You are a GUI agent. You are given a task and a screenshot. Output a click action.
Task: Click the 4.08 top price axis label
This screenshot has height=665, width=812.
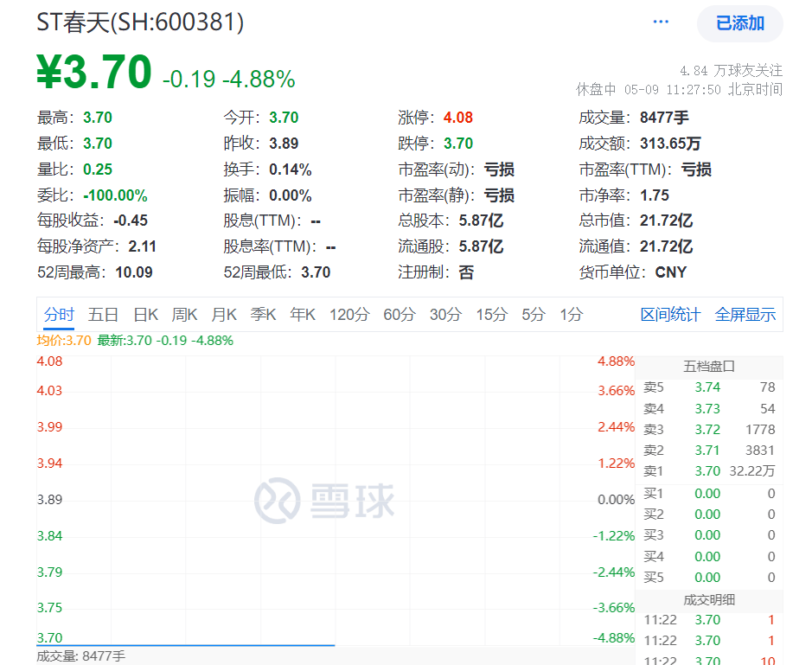[x=49, y=361]
